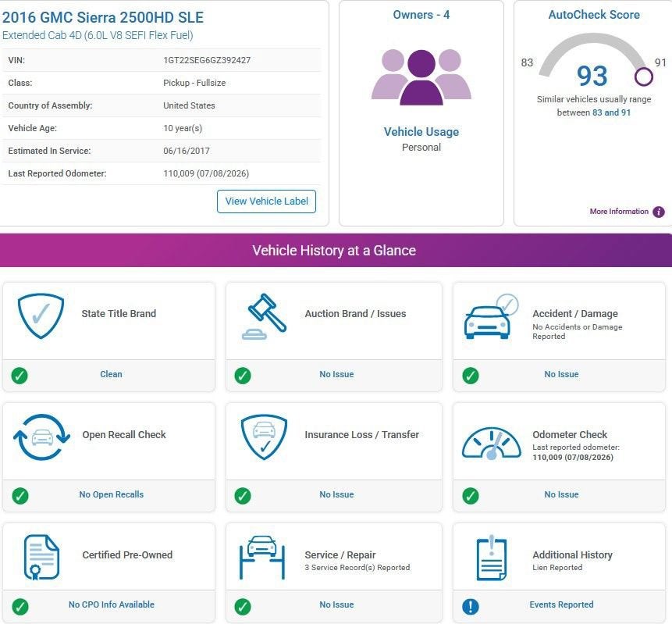
Task: Click the Certified Pre-Owned certificate icon
Action: tap(41, 557)
